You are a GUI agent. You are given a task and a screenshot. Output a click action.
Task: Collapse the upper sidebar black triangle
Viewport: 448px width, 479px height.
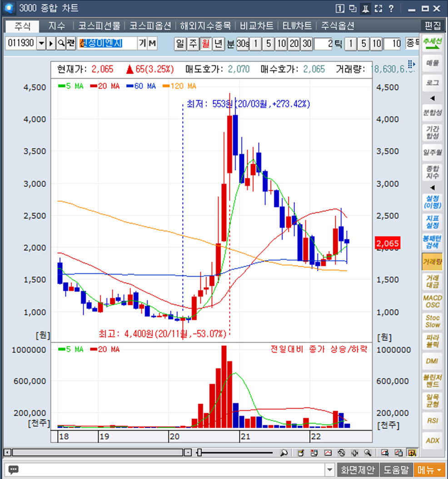[x=433, y=98]
